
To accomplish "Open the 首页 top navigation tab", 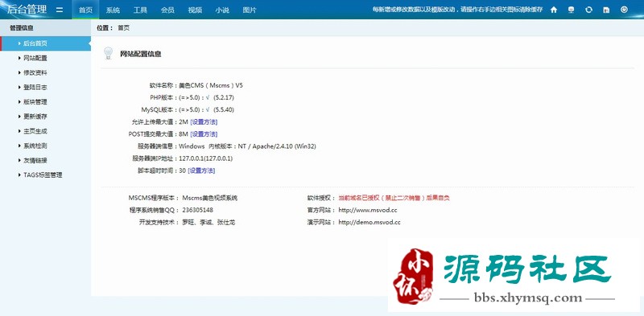I will [x=85, y=10].
